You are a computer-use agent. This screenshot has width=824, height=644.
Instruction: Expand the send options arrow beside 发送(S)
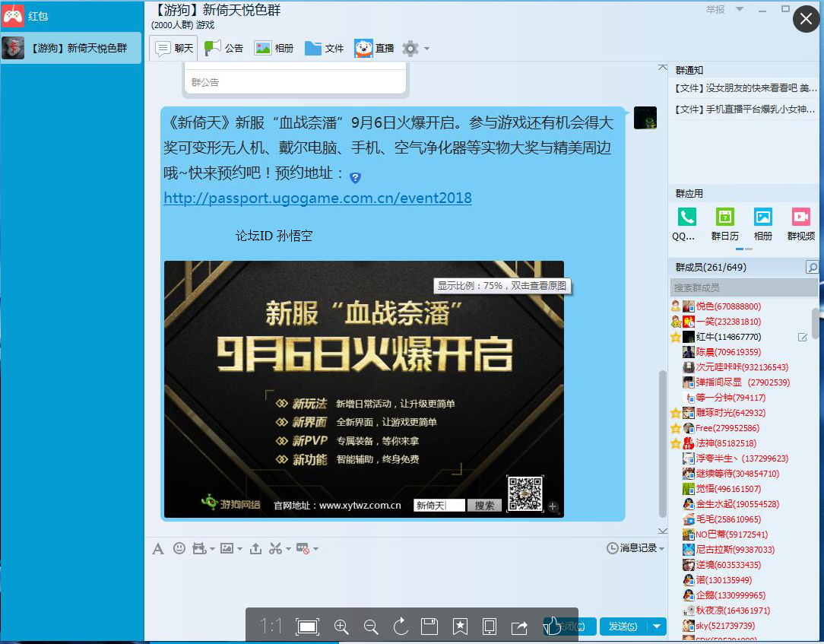(x=657, y=626)
